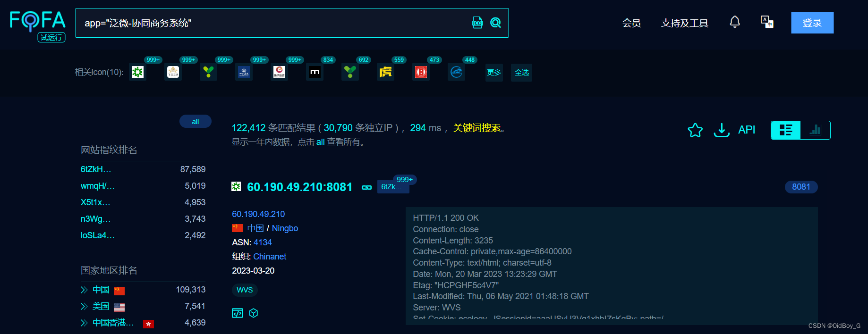
Task: Click the FOFA logo
Action: (38, 21)
